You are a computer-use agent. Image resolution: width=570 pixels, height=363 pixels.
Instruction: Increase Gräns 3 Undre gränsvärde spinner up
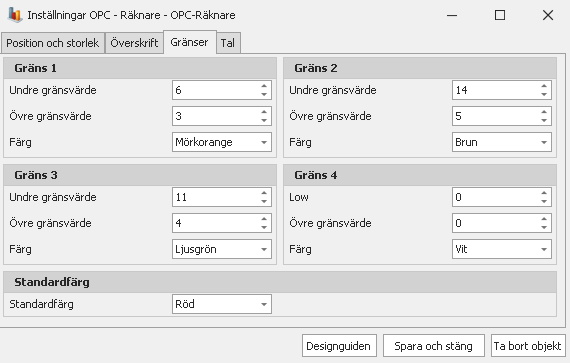(264, 193)
